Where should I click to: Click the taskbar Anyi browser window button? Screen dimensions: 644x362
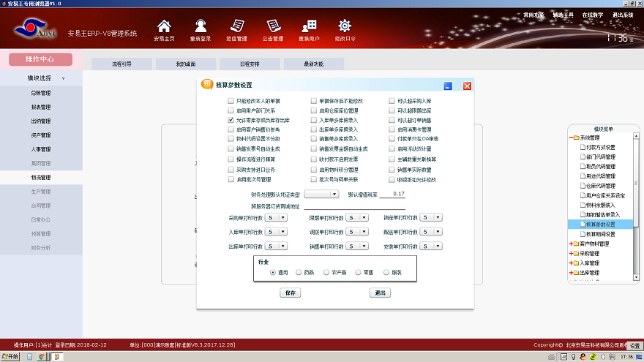[57, 357]
